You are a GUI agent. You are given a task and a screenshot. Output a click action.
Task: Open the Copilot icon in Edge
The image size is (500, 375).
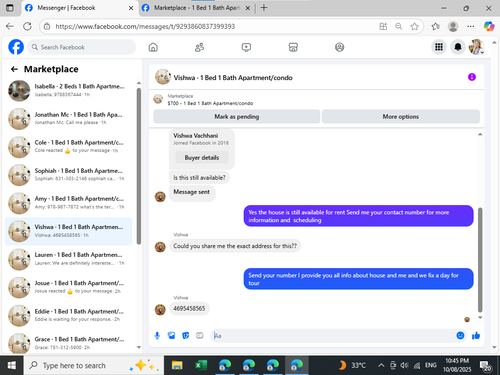[489, 26]
